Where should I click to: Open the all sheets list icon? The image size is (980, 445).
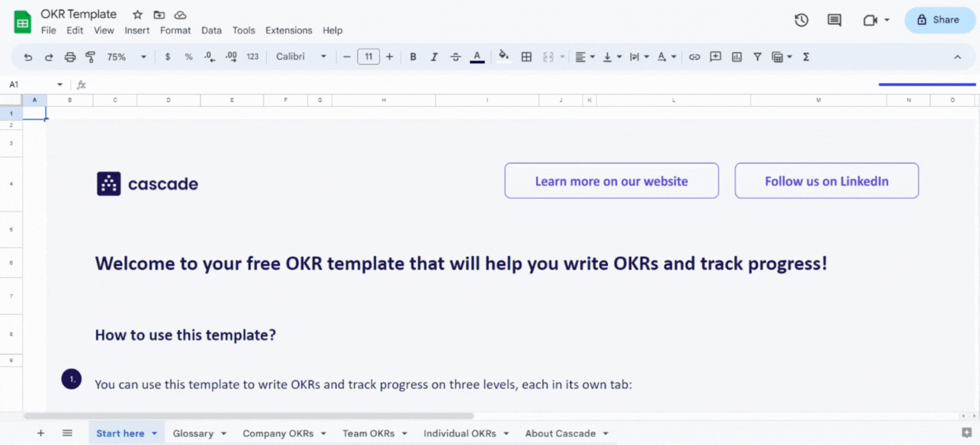coord(67,433)
